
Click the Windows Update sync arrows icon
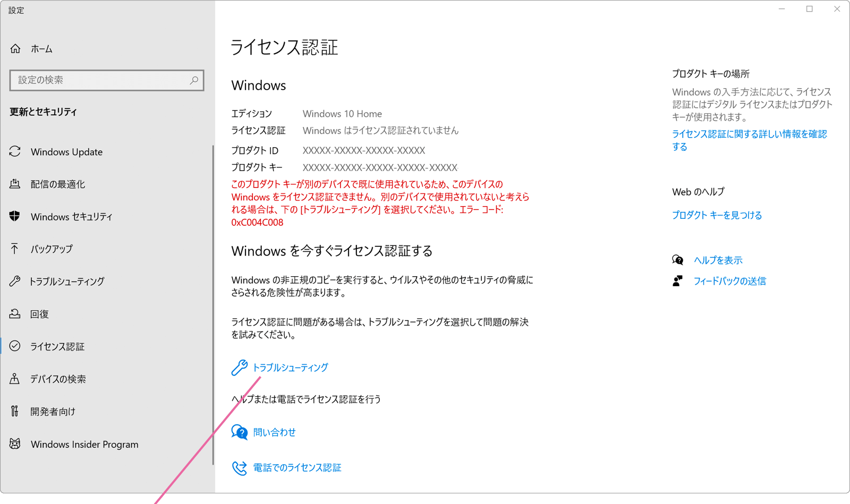15,151
